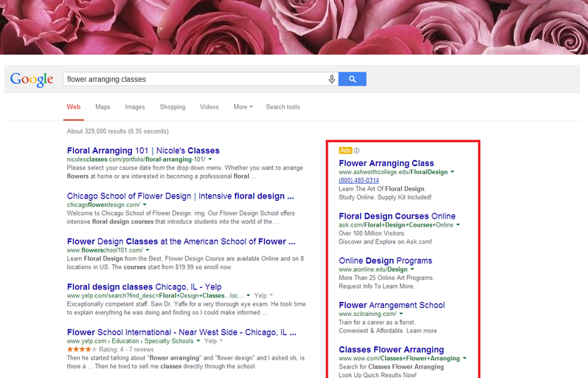588x378 pixels.
Task: Expand arrow next to www.wow.com ad URL
Action: point(465,358)
